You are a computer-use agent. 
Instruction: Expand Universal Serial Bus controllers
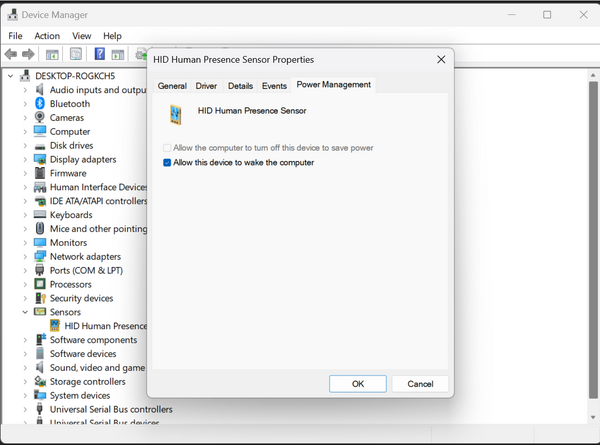click(x=26, y=409)
